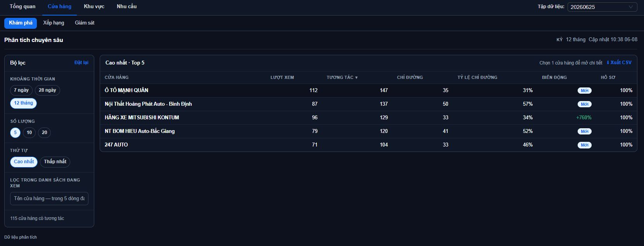Set the row count to 5
The image size is (644, 246).
(x=15, y=133)
